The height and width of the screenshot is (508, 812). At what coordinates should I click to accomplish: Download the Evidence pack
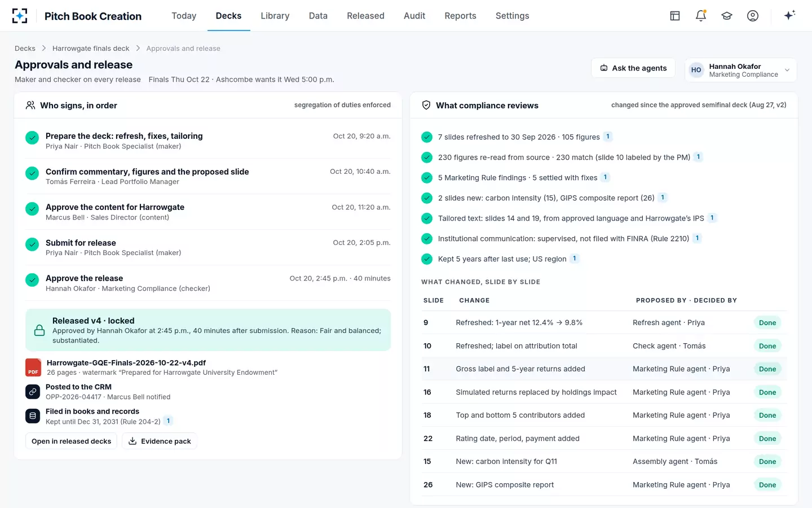(160, 441)
